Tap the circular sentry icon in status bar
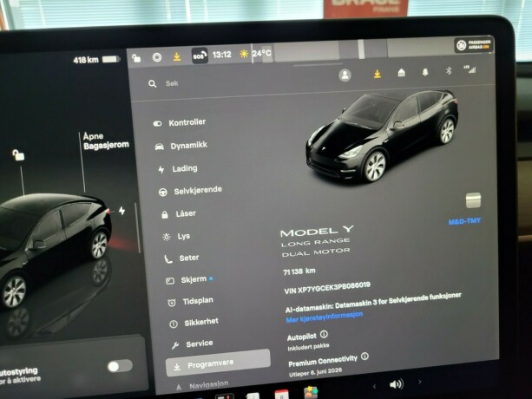Screen dimensions: 532x399 [x=157, y=57]
